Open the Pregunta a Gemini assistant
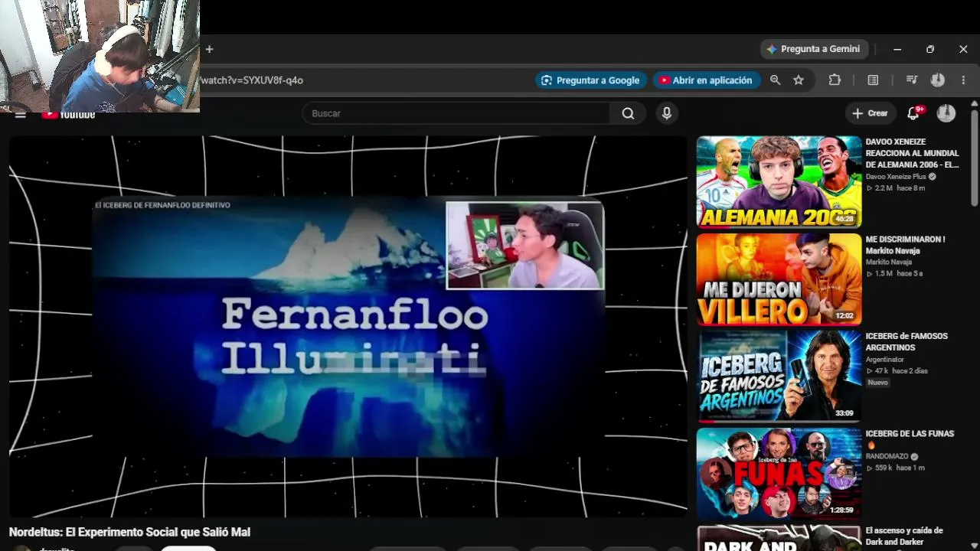Image resolution: width=980 pixels, height=551 pixels. pyautogui.click(x=815, y=49)
